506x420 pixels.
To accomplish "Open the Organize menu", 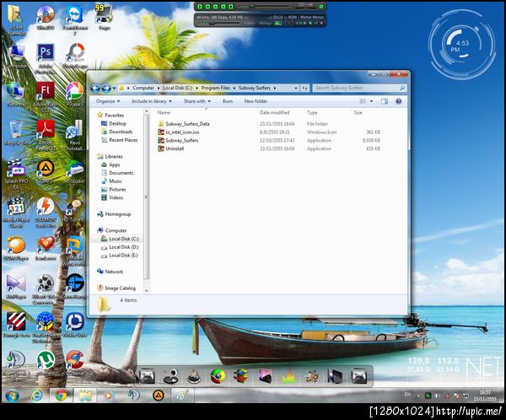I will coord(108,101).
